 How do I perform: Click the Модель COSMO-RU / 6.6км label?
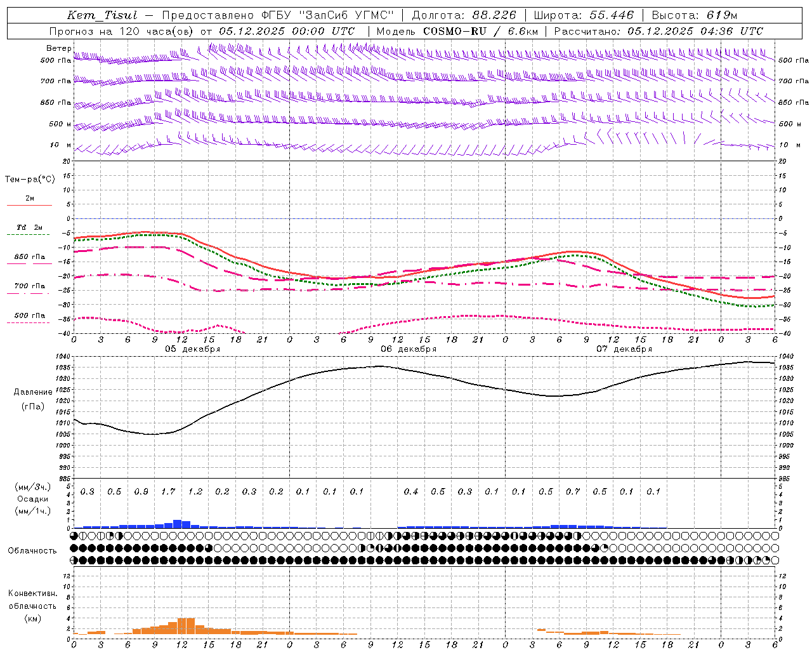[457, 31]
